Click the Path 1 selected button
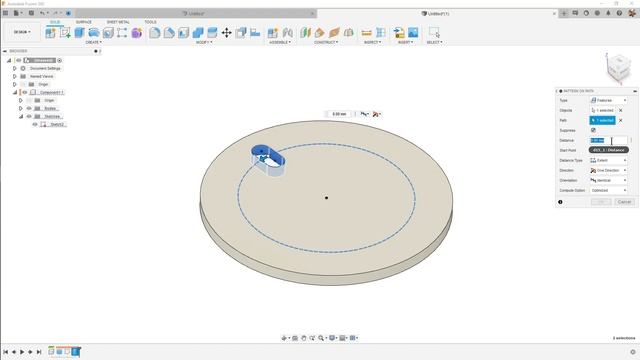This screenshot has height=360, width=640. pyautogui.click(x=602, y=120)
